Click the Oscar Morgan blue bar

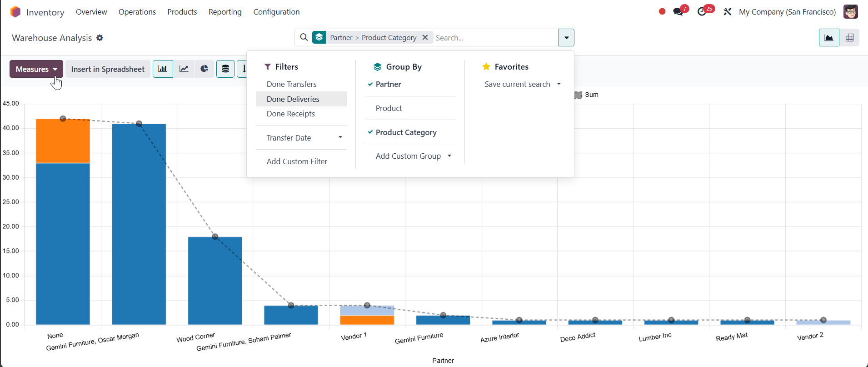point(139,224)
